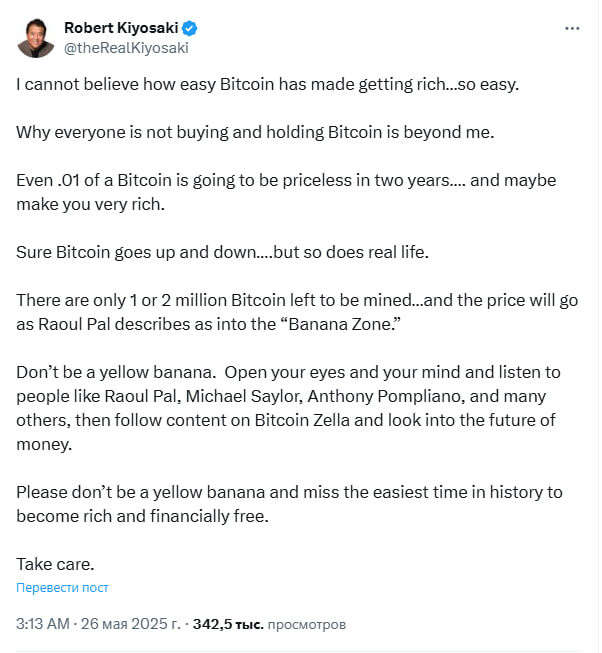Click the final paragraph starting "Please don't"
Image resolution: width=602 pixels, height=653 pixels.
[289, 502]
